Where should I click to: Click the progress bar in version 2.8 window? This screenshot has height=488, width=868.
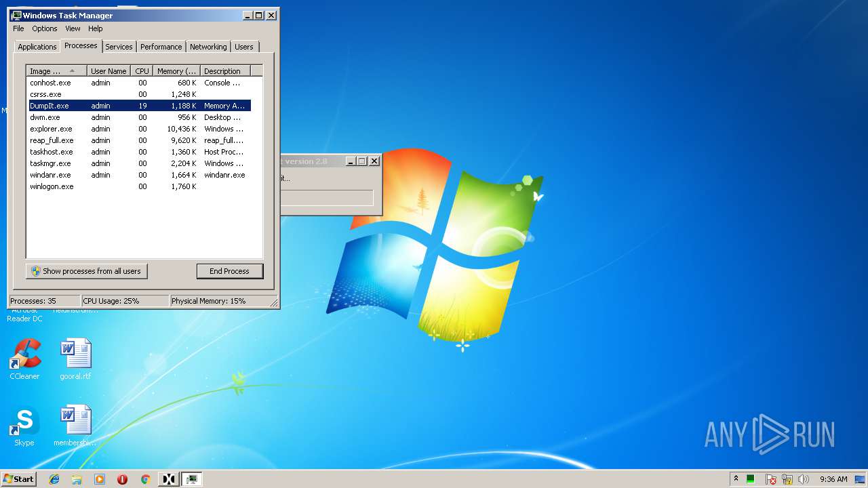[x=327, y=198]
